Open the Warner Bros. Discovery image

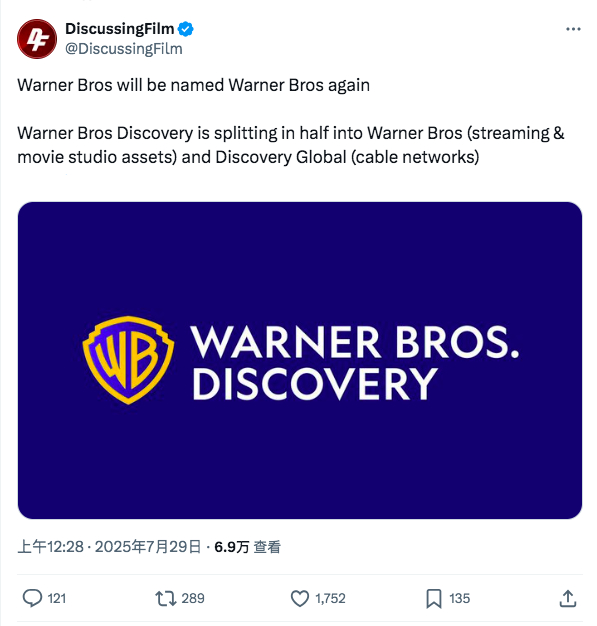[299, 360]
